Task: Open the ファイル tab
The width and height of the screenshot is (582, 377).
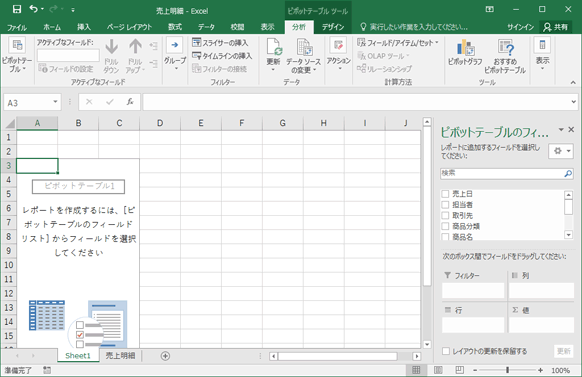Action: pos(17,27)
